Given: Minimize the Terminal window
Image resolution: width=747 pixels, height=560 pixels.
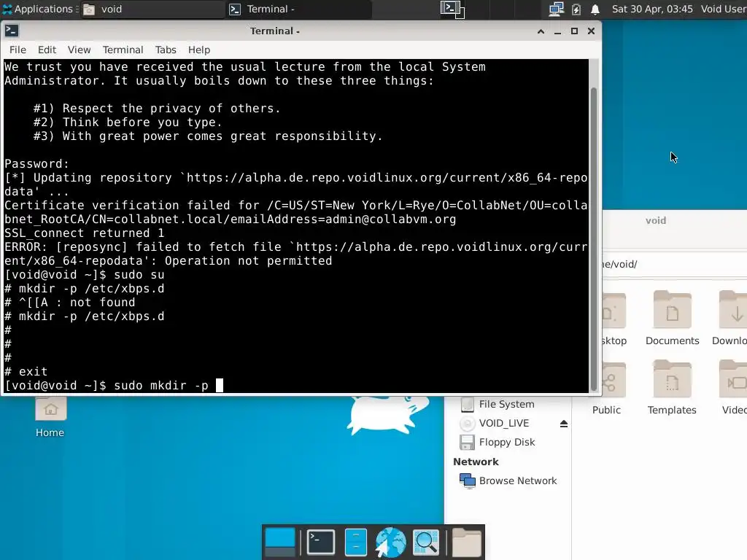Looking at the screenshot, I should click(557, 31).
